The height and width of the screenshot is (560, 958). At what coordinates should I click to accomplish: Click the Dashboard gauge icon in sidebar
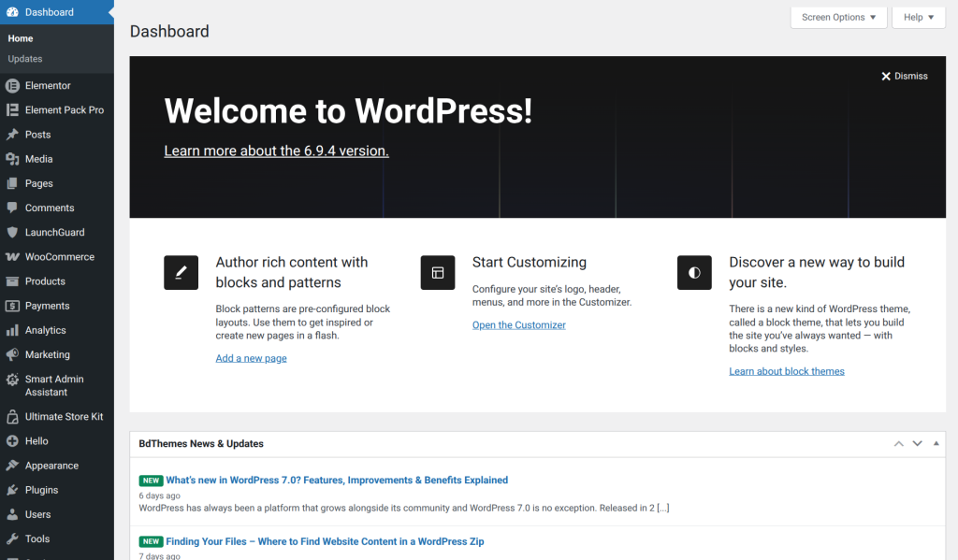(x=12, y=12)
